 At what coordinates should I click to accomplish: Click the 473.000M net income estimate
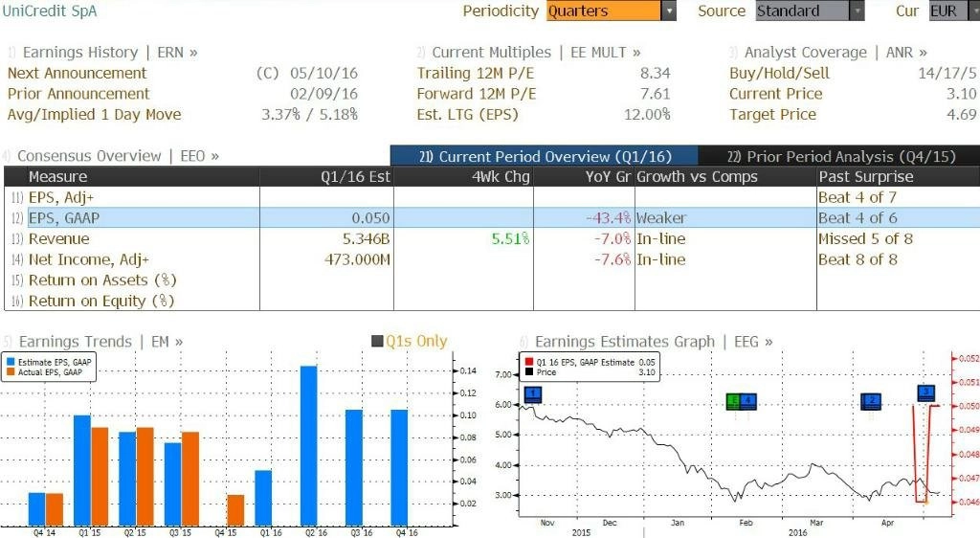(358, 259)
